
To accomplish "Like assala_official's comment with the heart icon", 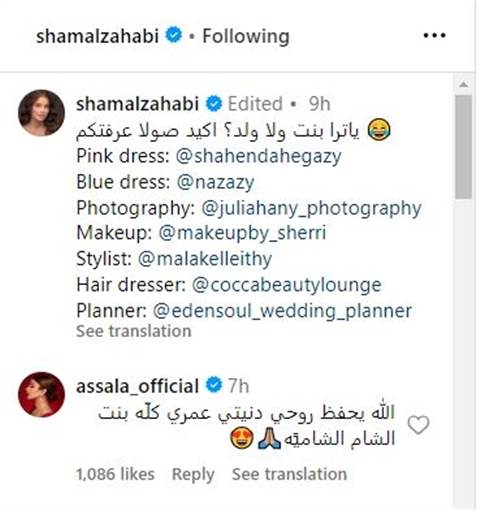I will click(x=418, y=425).
